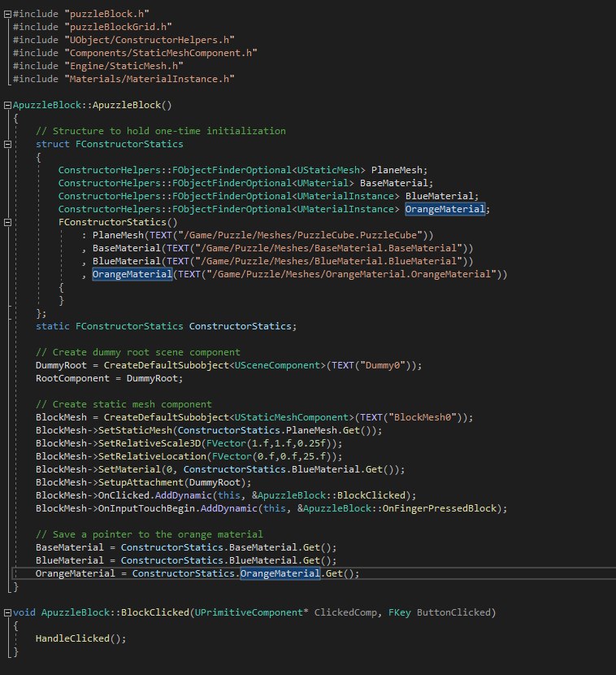The image size is (616, 675).
Task: Click BaseMaterial in the UMaterial declaration line
Action: coord(393,183)
